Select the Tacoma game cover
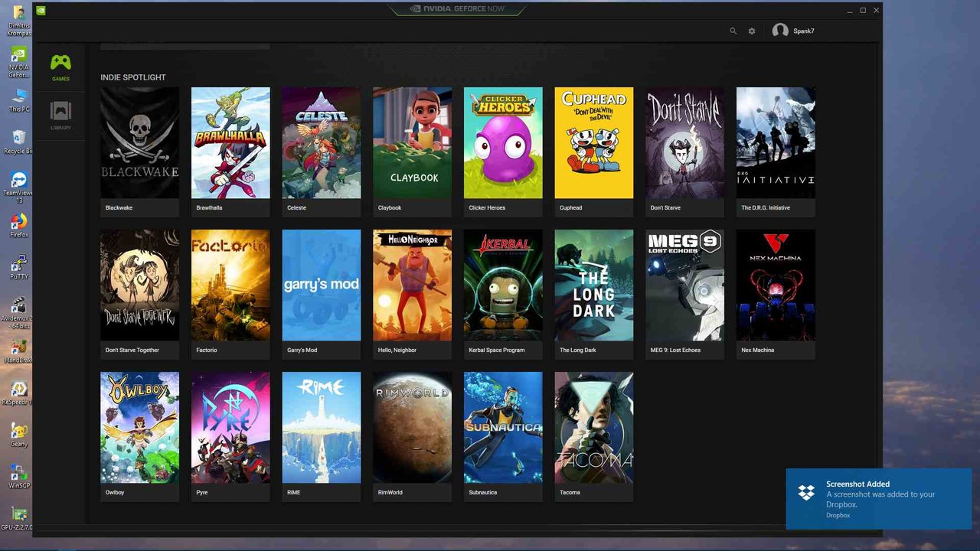The image size is (980, 551). [594, 428]
